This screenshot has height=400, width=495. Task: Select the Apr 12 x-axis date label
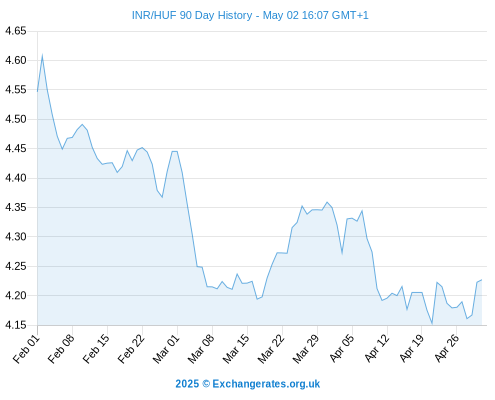[377, 349]
